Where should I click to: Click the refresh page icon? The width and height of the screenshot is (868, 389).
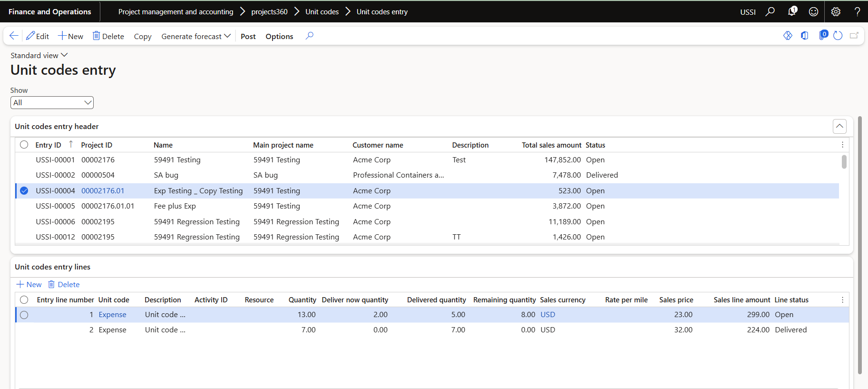coord(838,36)
